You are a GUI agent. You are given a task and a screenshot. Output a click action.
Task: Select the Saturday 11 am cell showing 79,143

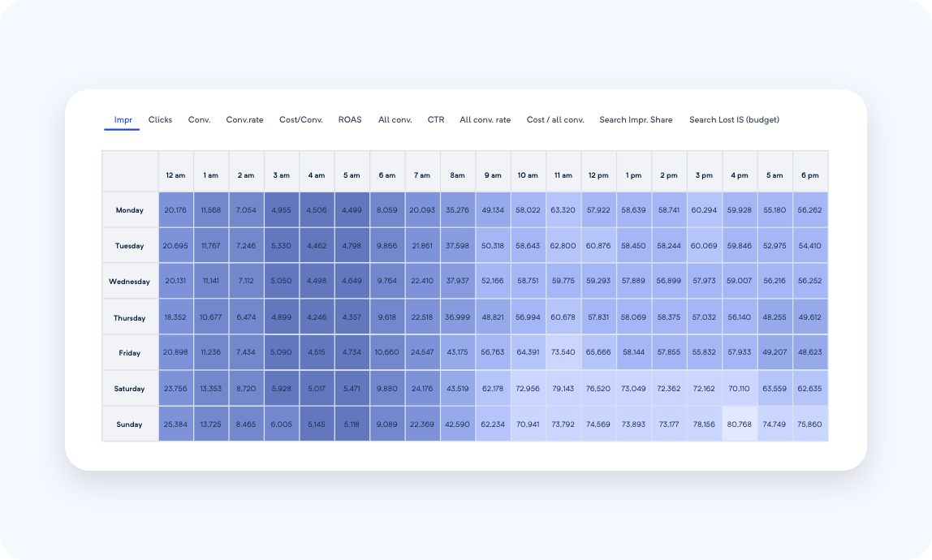point(563,388)
